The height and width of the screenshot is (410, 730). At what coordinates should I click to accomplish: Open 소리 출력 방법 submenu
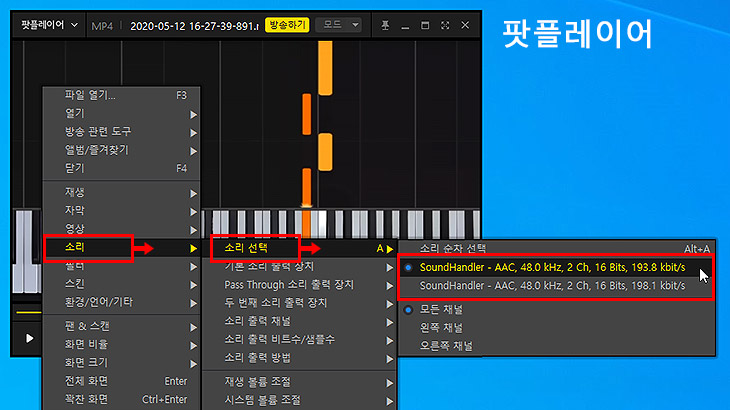pyautogui.click(x=299, y=358)
